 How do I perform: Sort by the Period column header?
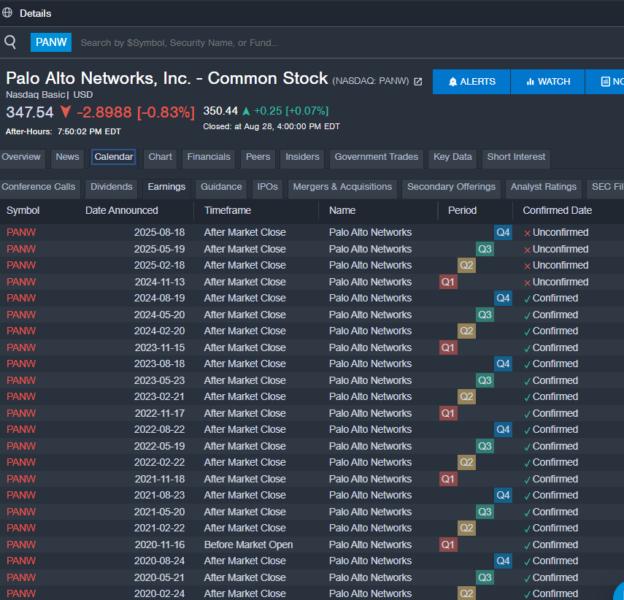[x=462, y=210]
